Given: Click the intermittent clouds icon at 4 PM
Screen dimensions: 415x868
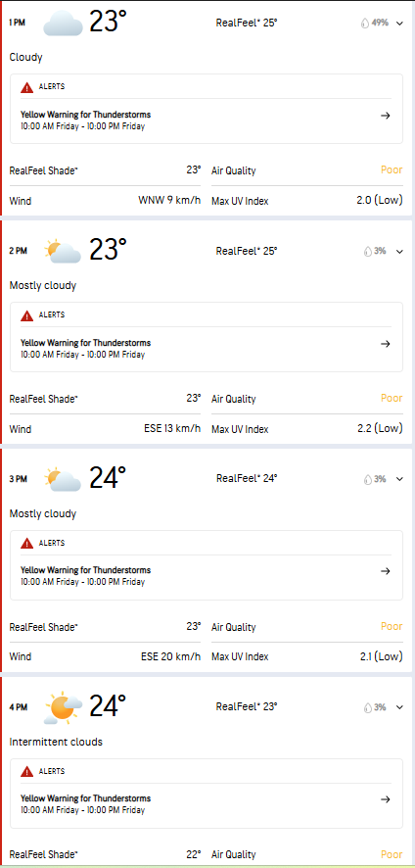Looking at the screenshot, I should 63,707.
